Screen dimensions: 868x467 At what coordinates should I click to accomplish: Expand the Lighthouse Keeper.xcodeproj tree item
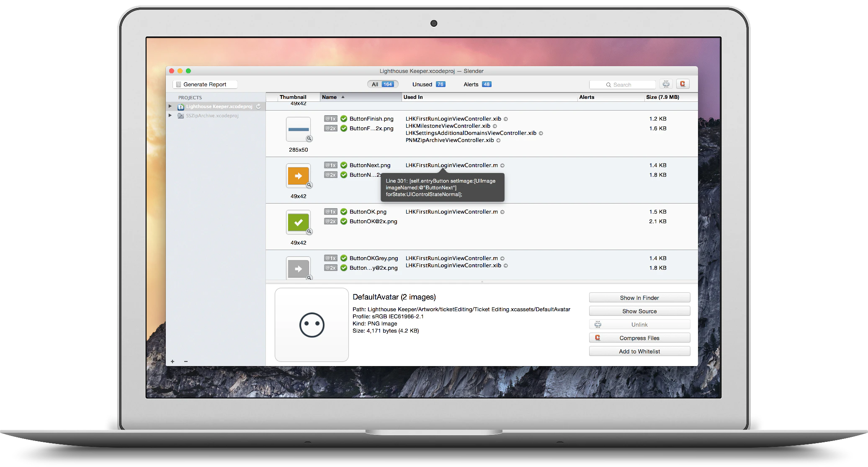[x=170, y=106]
